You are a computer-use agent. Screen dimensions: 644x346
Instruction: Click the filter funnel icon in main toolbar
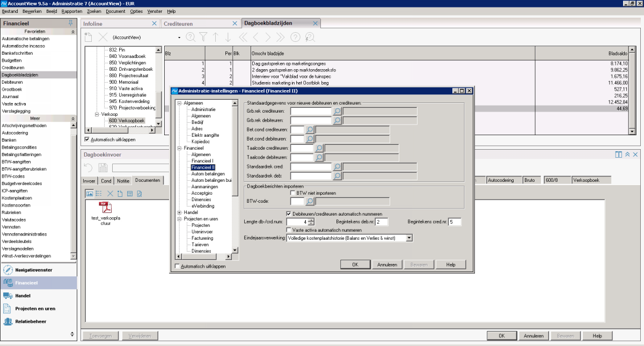pos(203,37)
